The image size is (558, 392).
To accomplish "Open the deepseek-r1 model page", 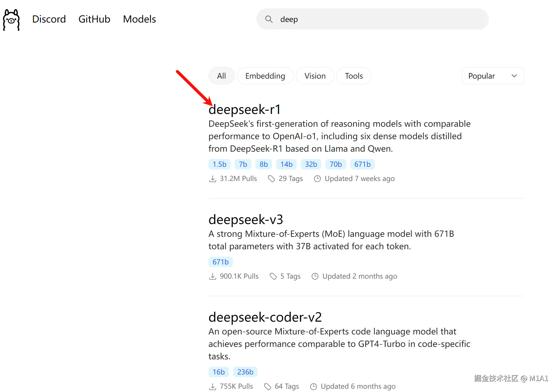I will [244, 109].
